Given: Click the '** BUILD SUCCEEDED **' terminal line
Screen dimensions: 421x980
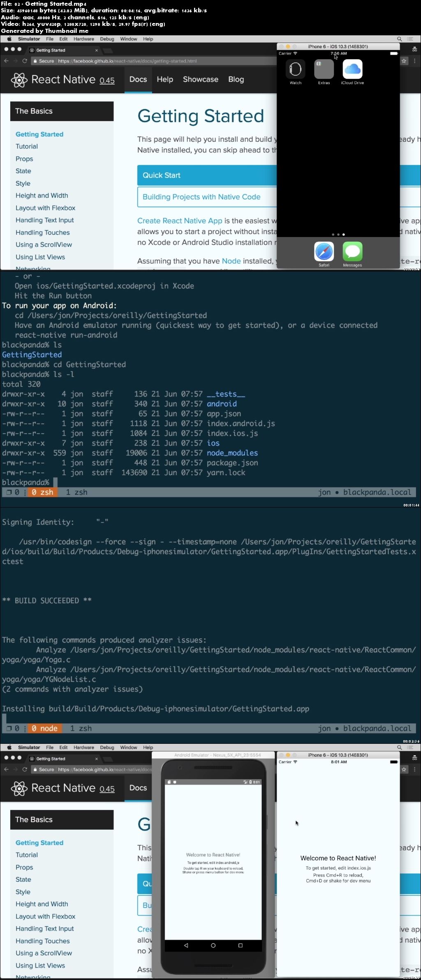Looking at the screenshot, I should point(47,601).
